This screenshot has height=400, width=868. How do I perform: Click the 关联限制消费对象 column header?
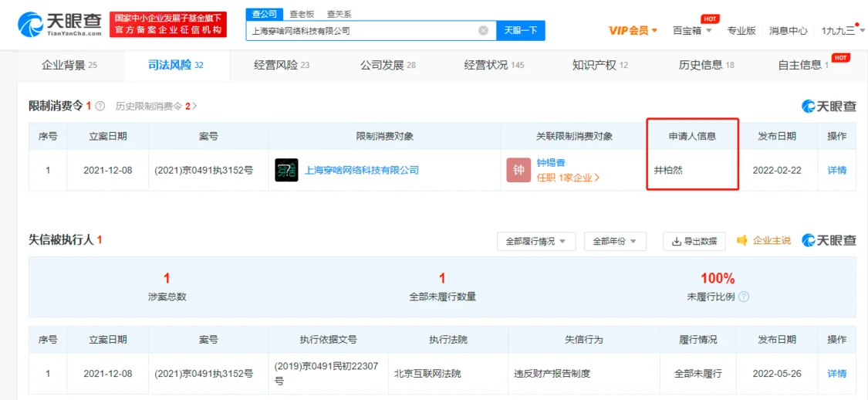[575, 136]
